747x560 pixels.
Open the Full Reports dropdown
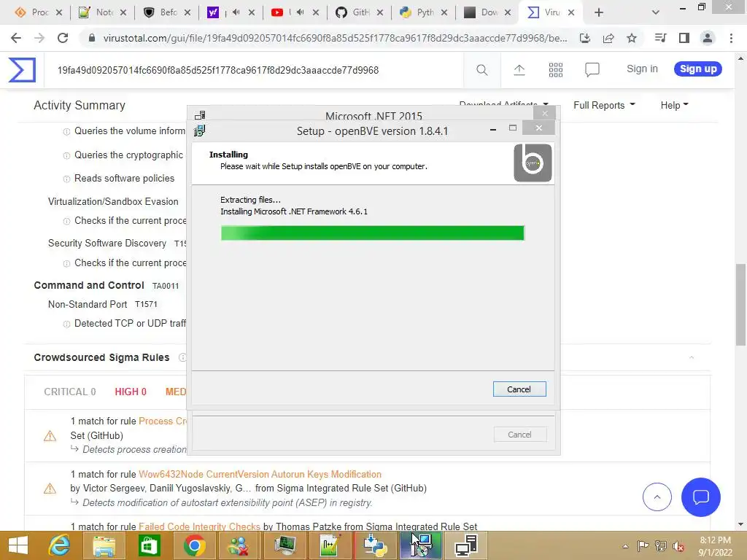click(x=604, y=105)
